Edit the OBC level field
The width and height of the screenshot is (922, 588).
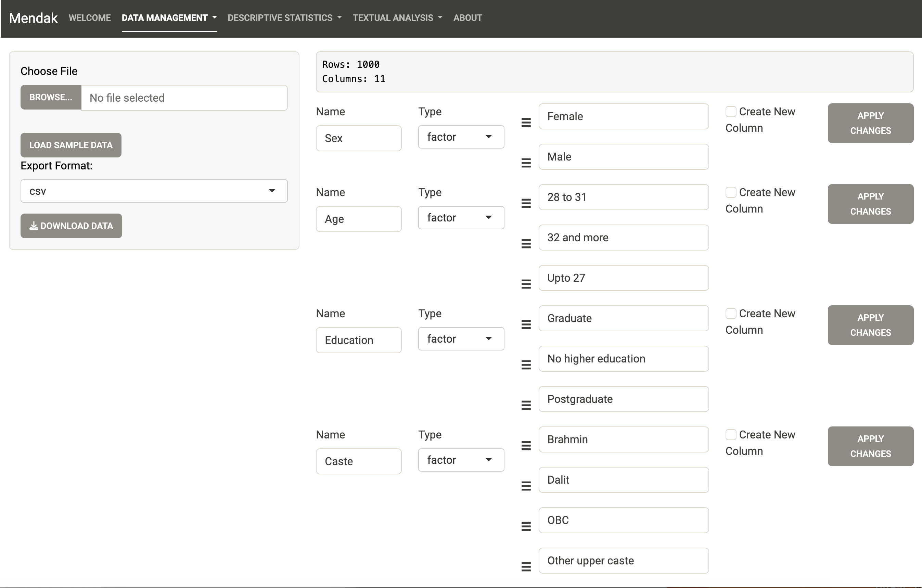pyautogui.click(x=624, y=520)
